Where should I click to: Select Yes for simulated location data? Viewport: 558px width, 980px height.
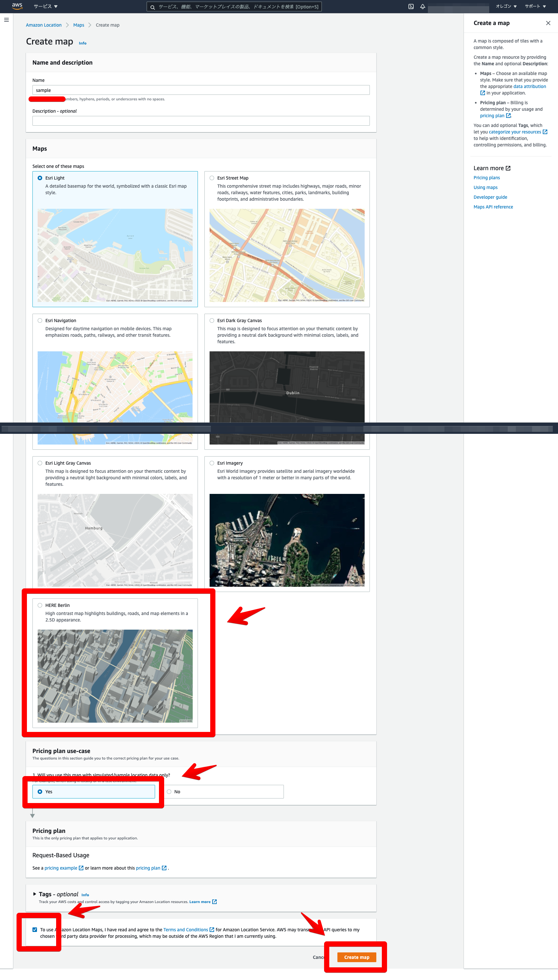pyautogui.click(x=40, y=791)
